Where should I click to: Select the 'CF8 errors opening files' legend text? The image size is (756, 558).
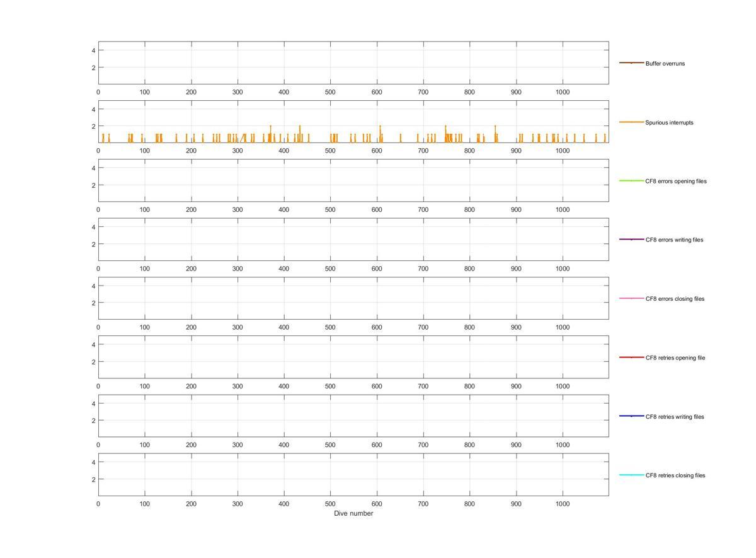676,181
